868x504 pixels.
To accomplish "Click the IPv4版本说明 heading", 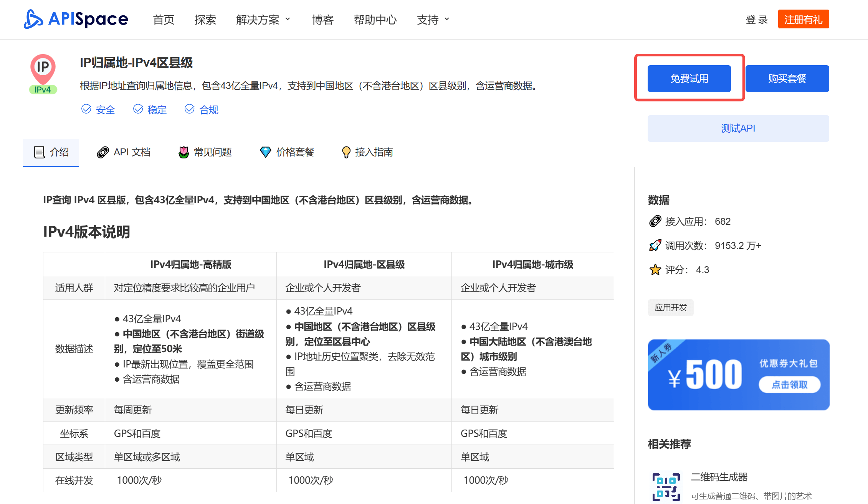I will (86, 232).
